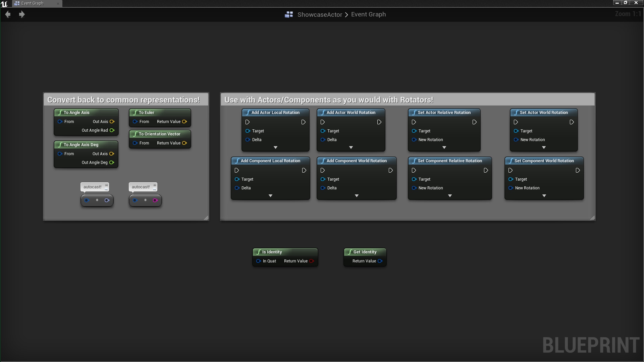Screen dimensions: 644x362
Task: Switch to the Event Graph tab
Action: [x=32, y=3]
